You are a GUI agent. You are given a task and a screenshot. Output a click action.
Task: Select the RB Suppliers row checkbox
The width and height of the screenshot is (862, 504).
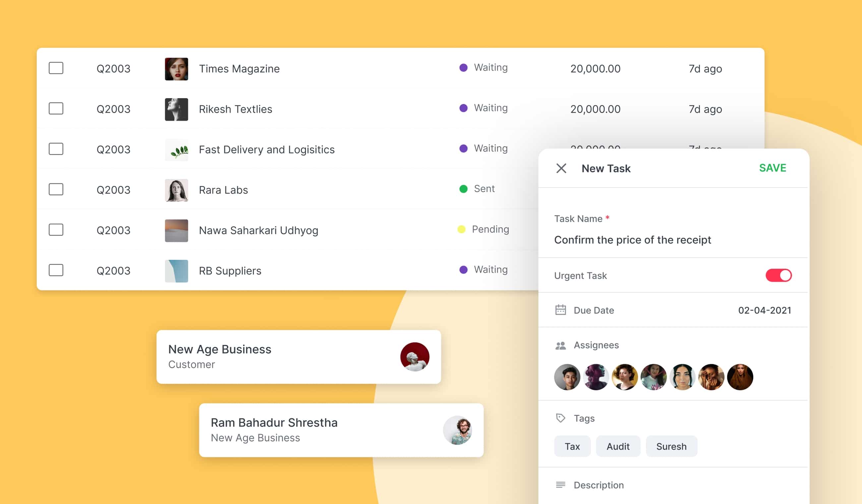pyautogui.click(x=56, y=270)
